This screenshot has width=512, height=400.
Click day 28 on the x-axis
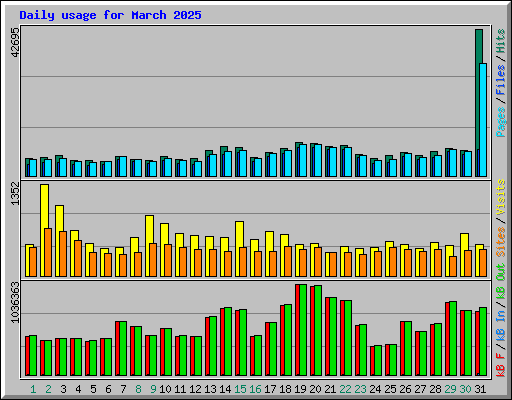tap(435, 389)
